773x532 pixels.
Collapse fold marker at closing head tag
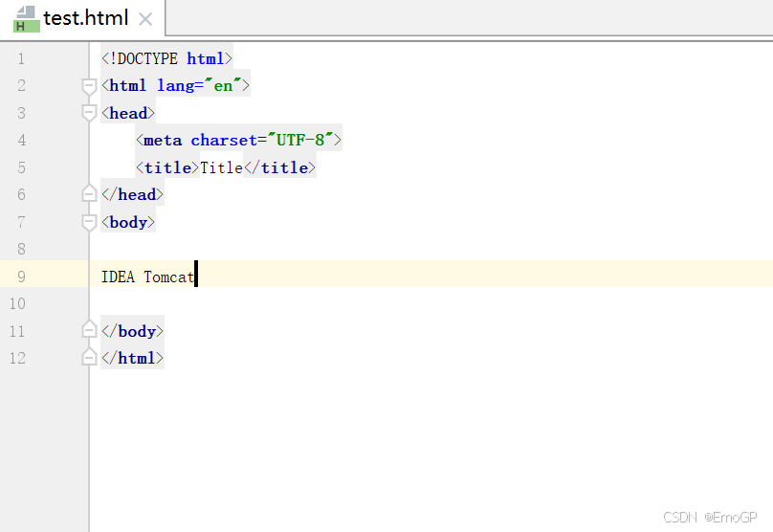click(x=89, y=193)
